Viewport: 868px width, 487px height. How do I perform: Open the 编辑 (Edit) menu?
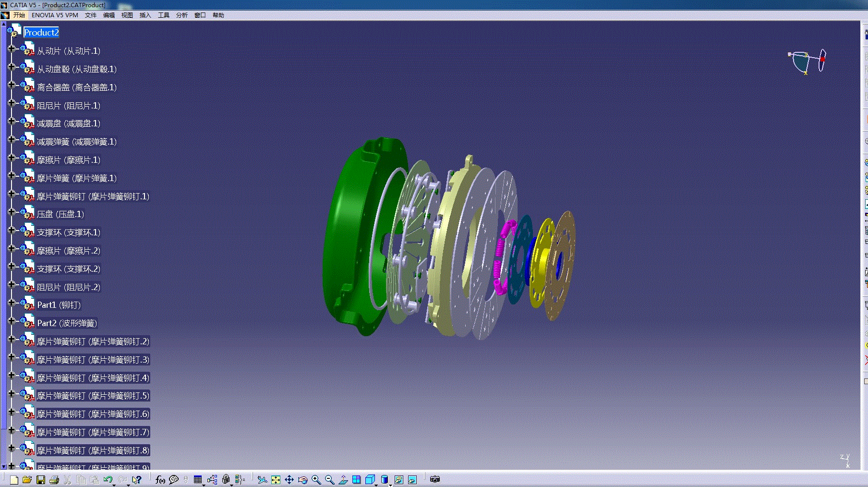click(109, 15)
